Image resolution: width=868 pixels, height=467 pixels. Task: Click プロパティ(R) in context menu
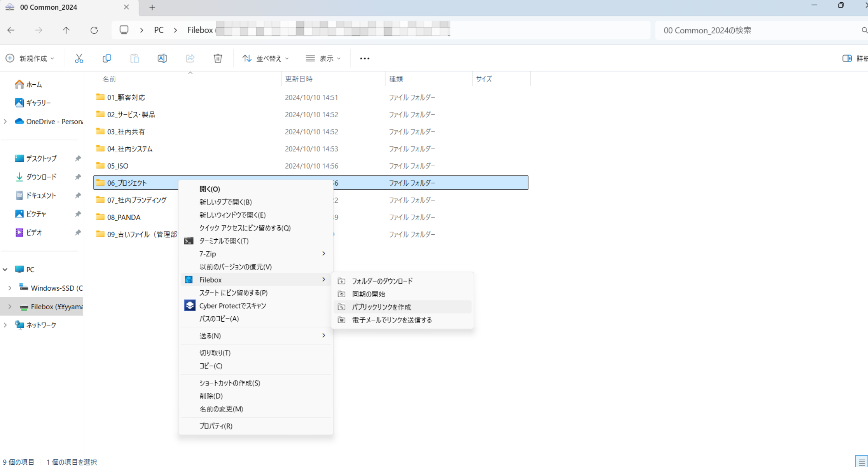[x=216, y=426]
